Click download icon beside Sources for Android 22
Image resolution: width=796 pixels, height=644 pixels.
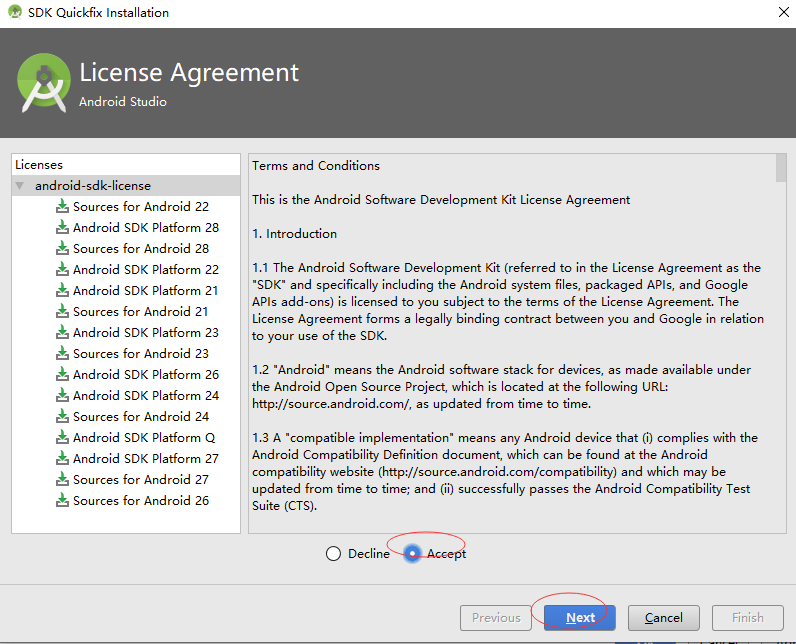[x=62, y=207]
